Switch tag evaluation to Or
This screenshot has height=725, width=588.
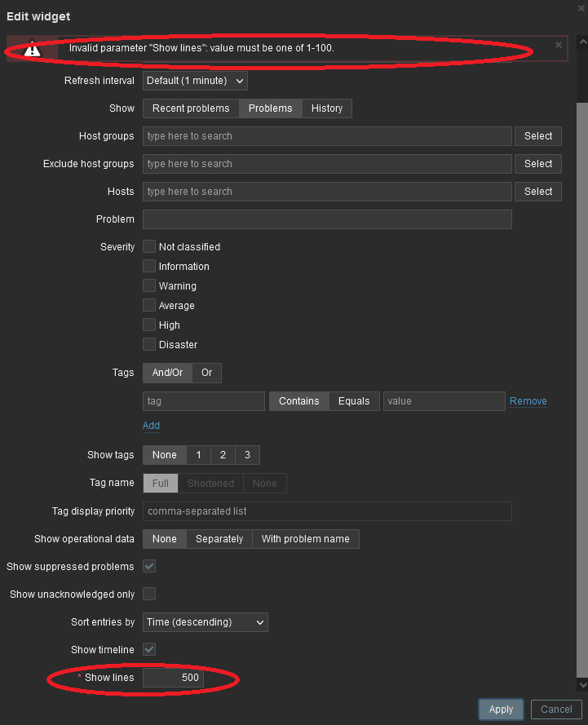coord(206,373)
